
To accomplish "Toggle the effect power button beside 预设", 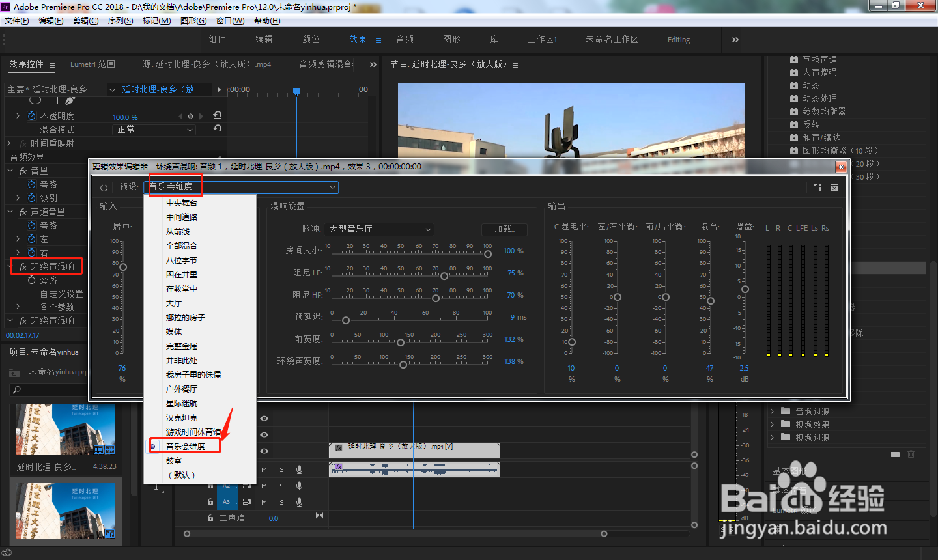I will (x=104, y=188).
